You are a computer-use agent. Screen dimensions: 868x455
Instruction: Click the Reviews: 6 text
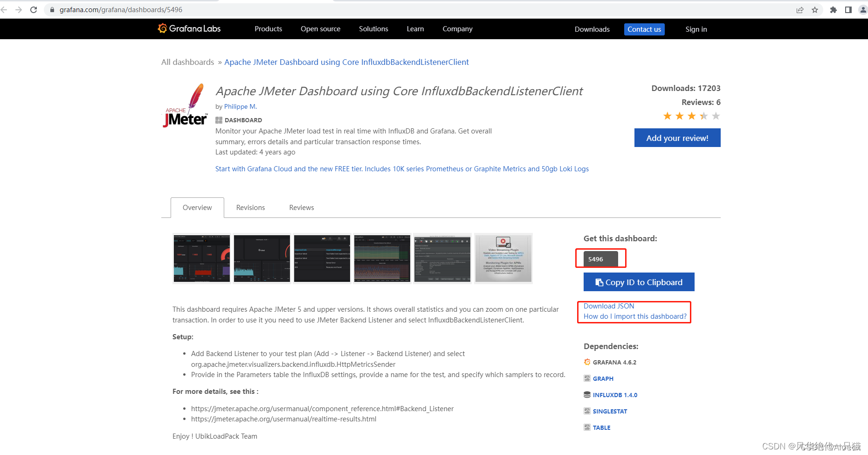701,102
